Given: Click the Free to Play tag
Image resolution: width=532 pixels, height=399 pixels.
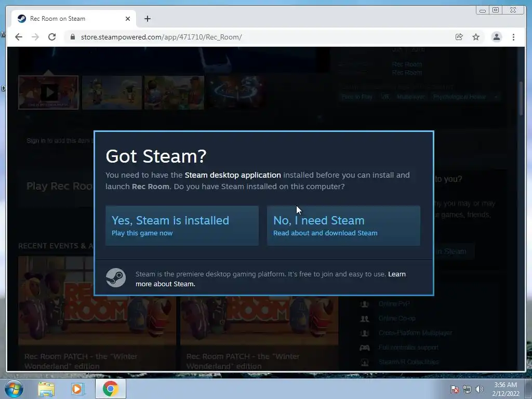Looking at the screenshot, I should click(357, 97).
